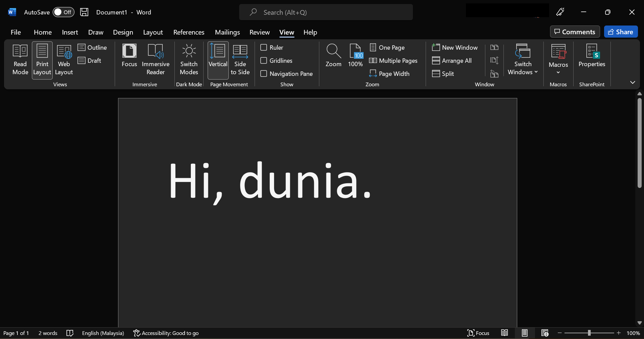Switch to the References tab
The width and height of the screenshot is (644, 339).
(x=189, y=32)
